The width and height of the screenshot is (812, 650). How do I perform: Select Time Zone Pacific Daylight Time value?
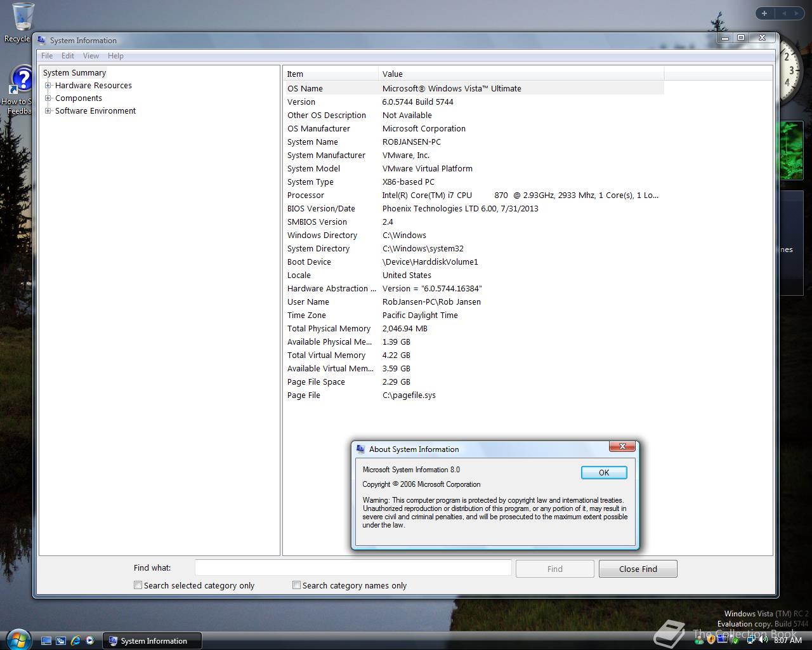[420, 315]
